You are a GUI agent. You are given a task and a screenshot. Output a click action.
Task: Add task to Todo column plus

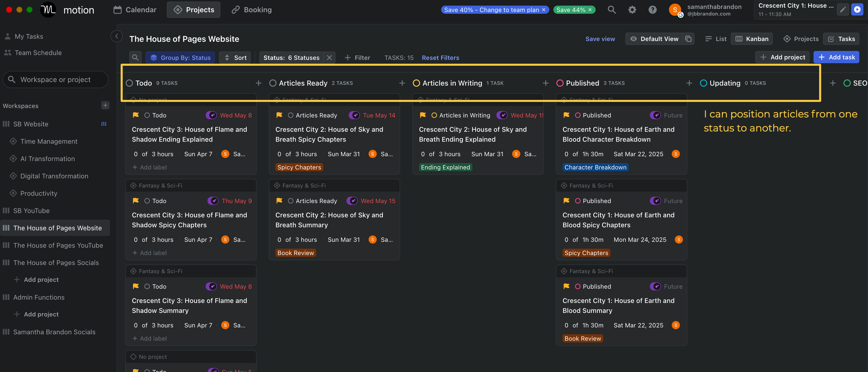[x=258, y=83]
